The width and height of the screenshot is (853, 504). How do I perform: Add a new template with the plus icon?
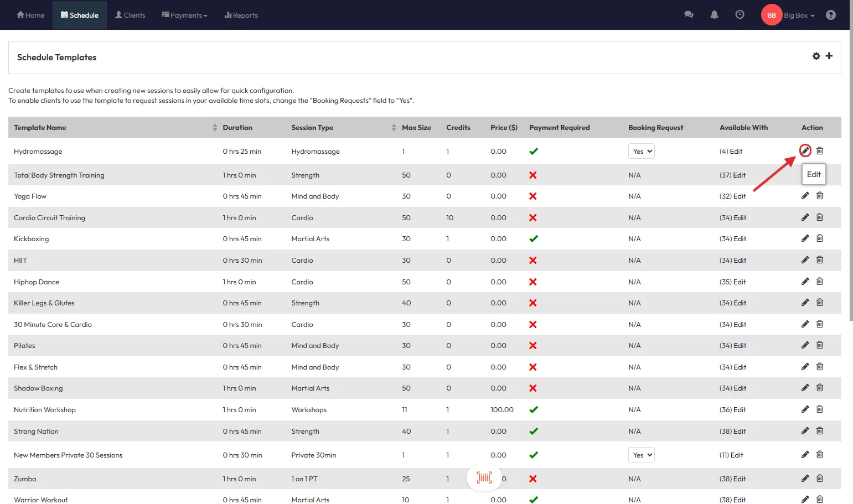coord(829,56)
